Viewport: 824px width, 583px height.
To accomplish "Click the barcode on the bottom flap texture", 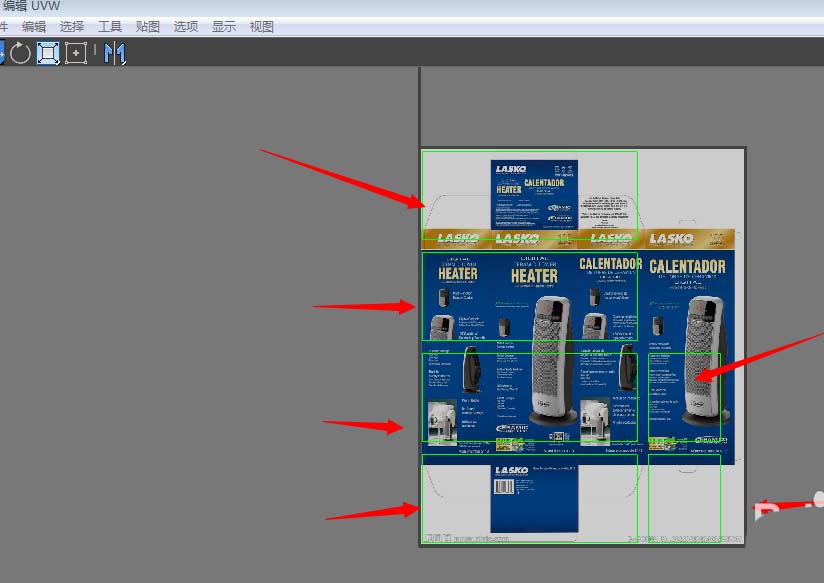I will pos(503,487).
